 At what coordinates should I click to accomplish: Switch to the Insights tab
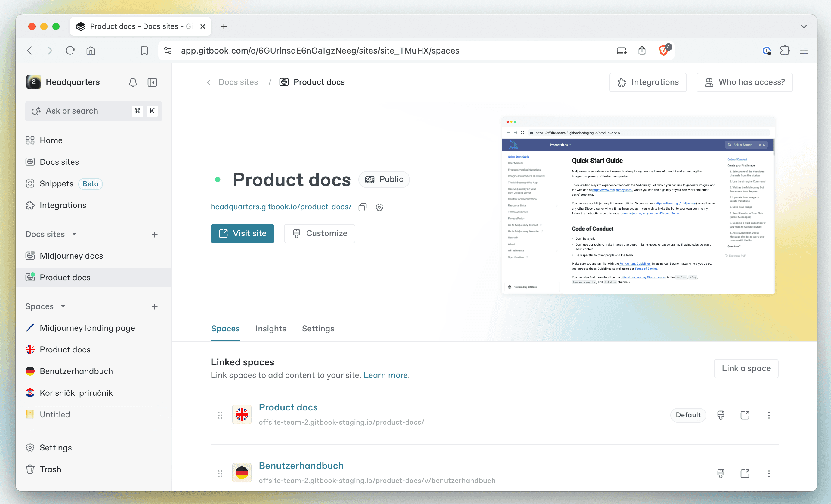pyautogui.click(x=270, y=329)
